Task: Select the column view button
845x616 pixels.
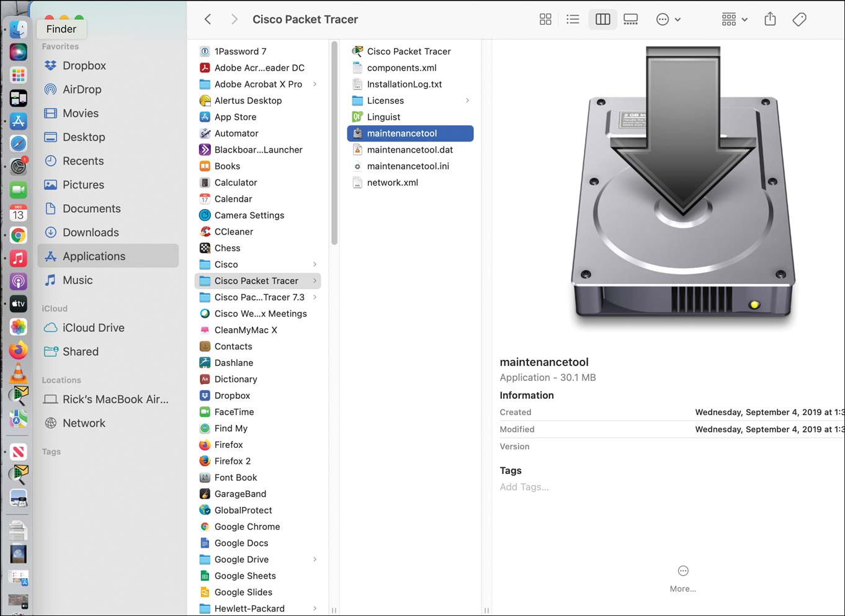Action: coord(602,19)
